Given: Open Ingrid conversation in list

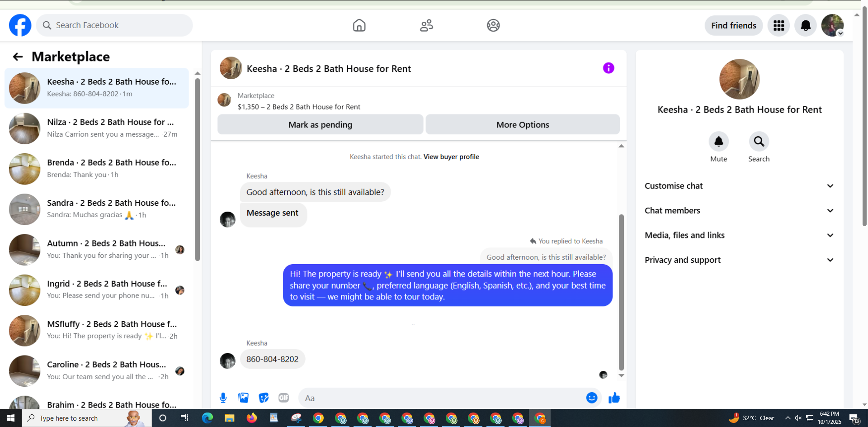Looking at the screenshot, I should point(97,290).
